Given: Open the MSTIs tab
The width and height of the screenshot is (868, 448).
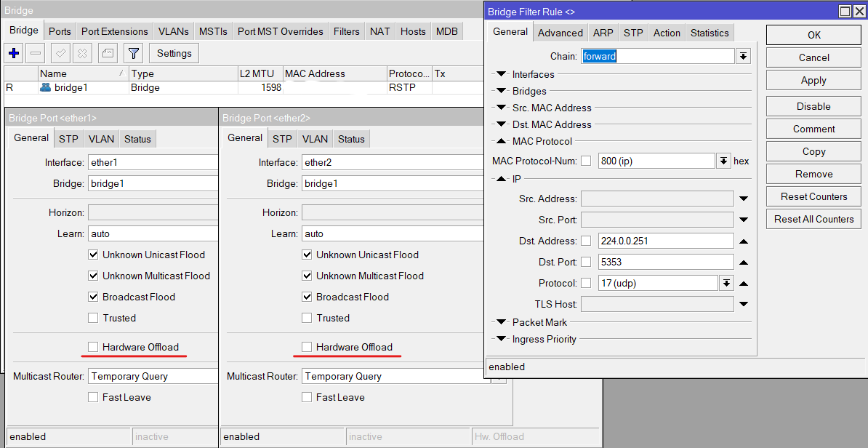Looking at the screenshot, I should click(x=213, y=31).
